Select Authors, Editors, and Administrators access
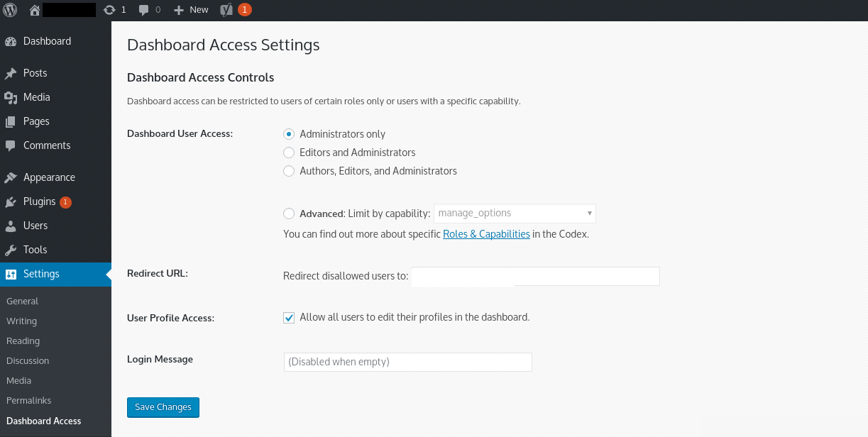The width and height of the screenshot is (868, 437). 289,170
